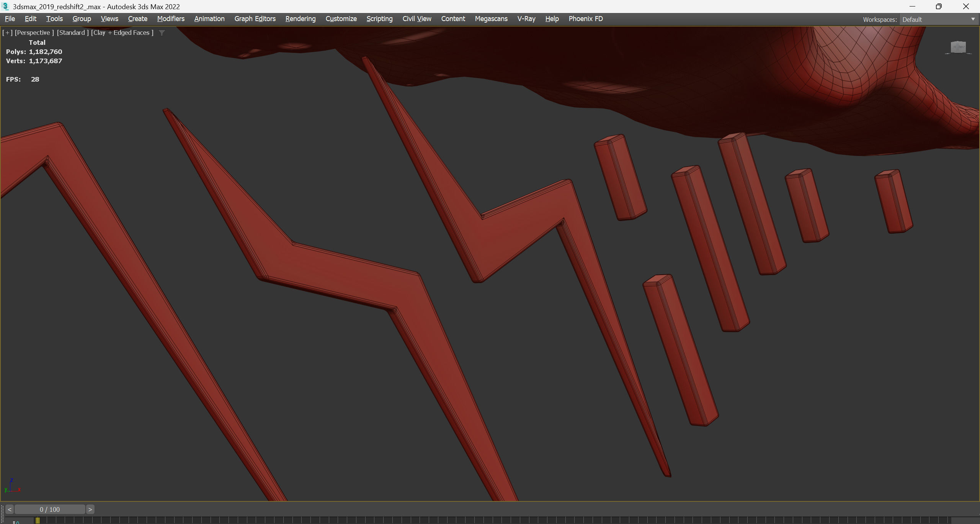The image size is (980, 524).
Task: Click the ViewCube in the viewport corner
Action: tap(958, 47)
